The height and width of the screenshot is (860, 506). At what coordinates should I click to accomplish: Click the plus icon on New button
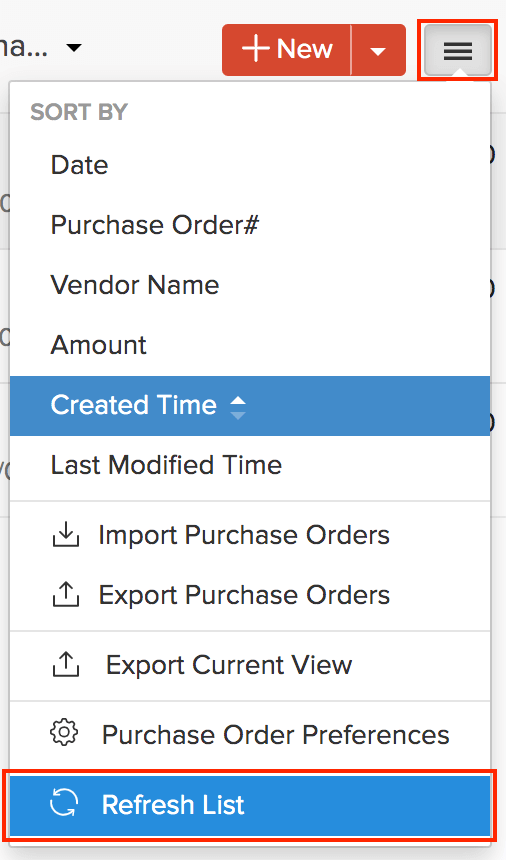pyautogui.click(x=255, y=49)
